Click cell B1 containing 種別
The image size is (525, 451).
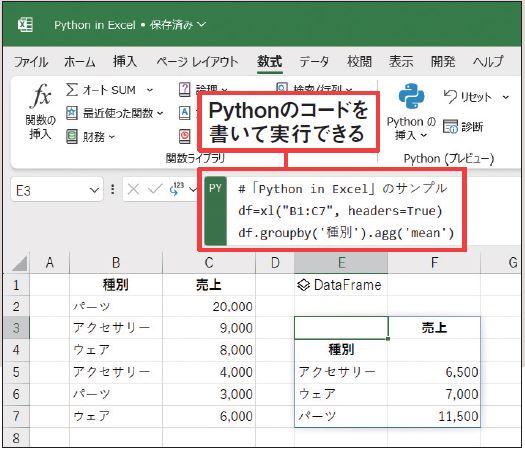116,285
